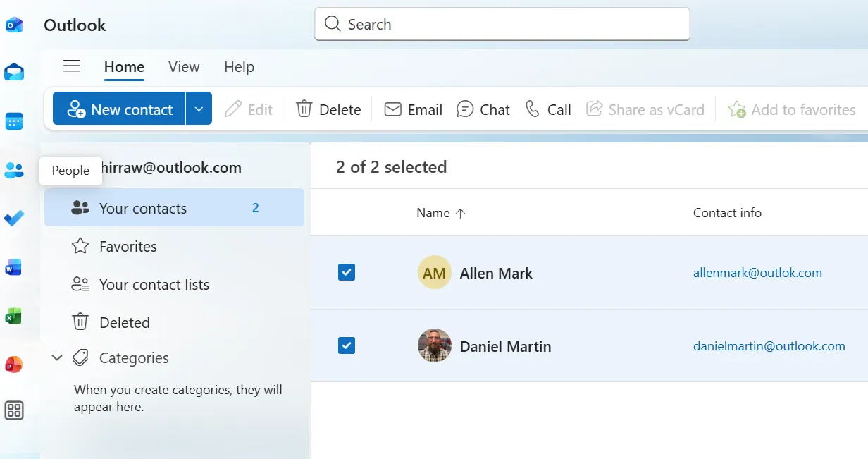This screenshot has height=459, width=868.
Task: Open the People app icon
Action: pyautogui.click(x=14, y=170)
